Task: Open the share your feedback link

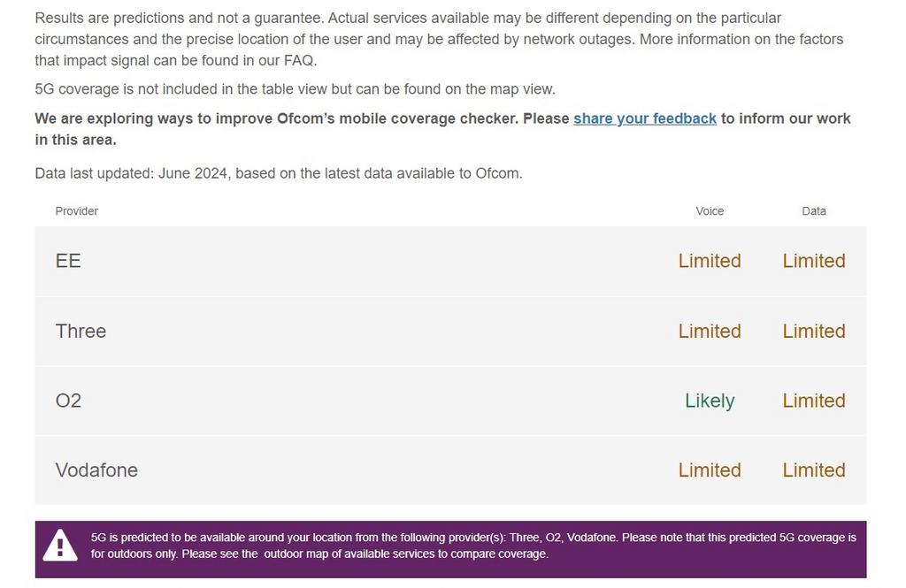Action: (645, 118)
